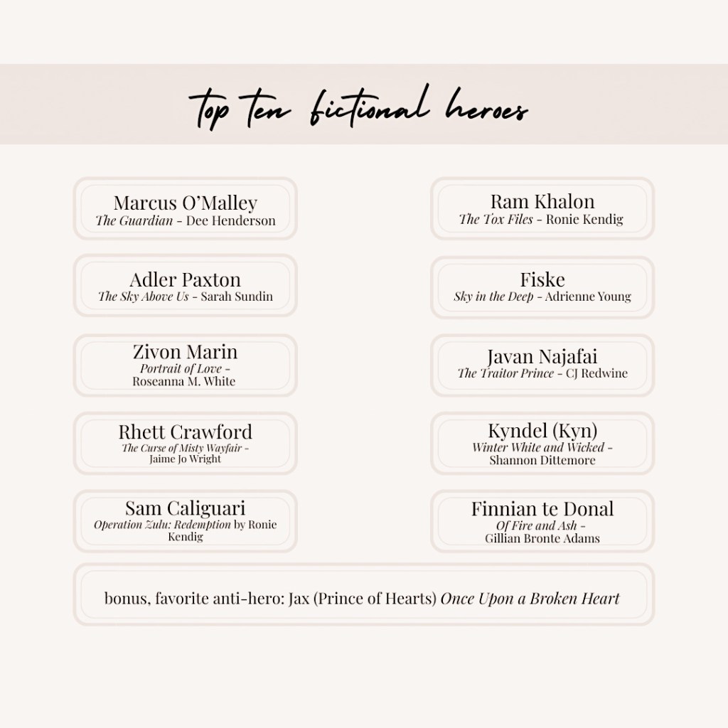The height and width of the screenshot is (728, 728).
Task: Select the Shannon Dittemore author line
Action: tap(542, 460)
